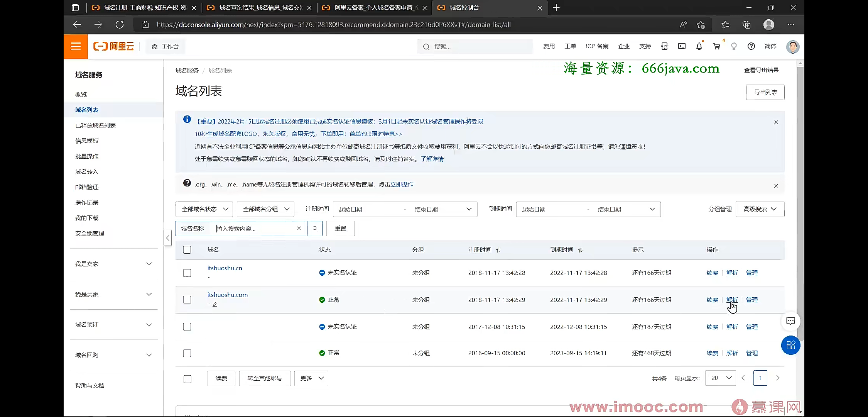Click 解析 for itshuoshu.com
Viewport: 868px width, 417px height.
pyautogui.click(x=732, y=300)
